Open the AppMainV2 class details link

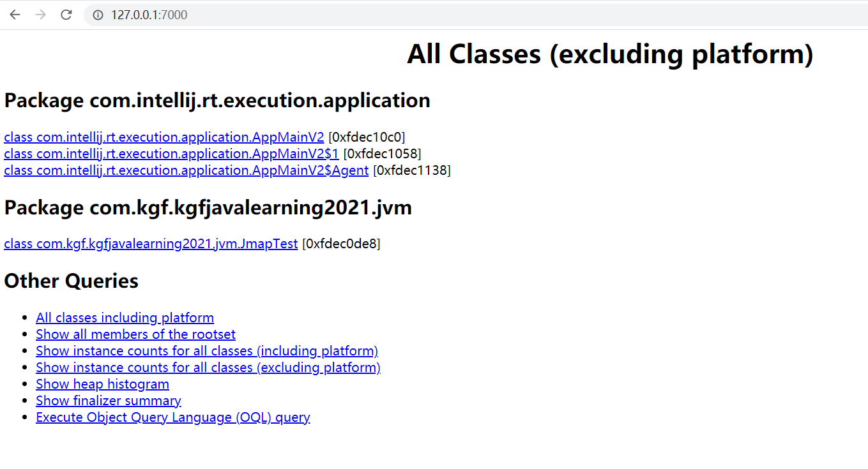pyautogui.click(x=163, y=137)
